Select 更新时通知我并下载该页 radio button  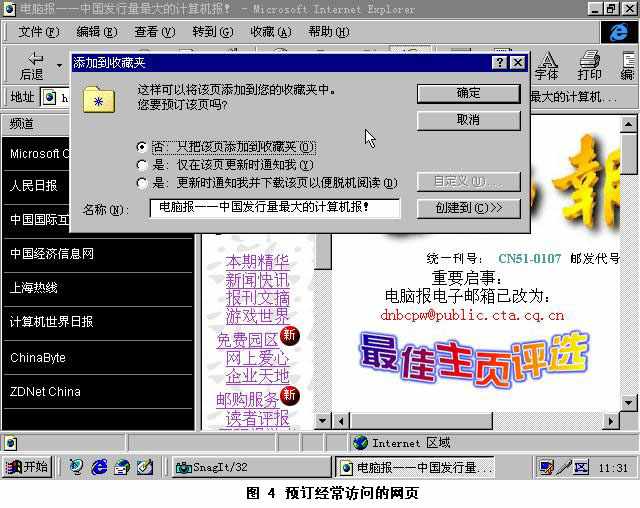pyautogui.click(x=142, y=183)
